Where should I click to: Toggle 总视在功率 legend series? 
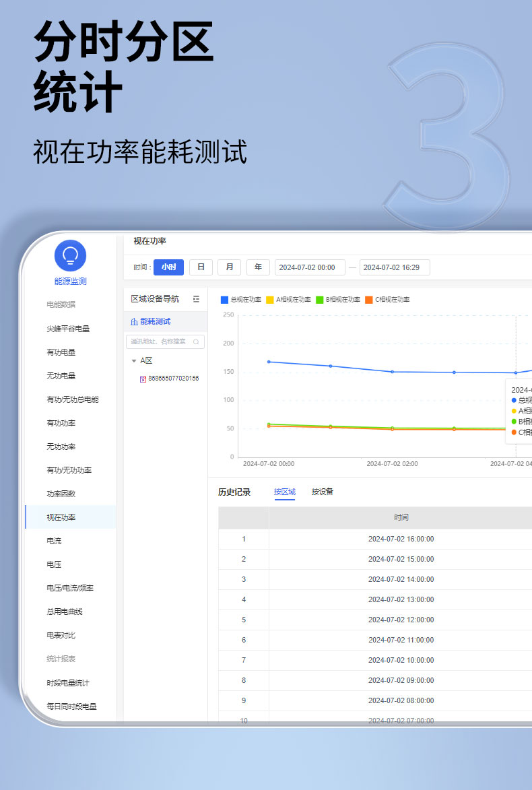point(241,300)
